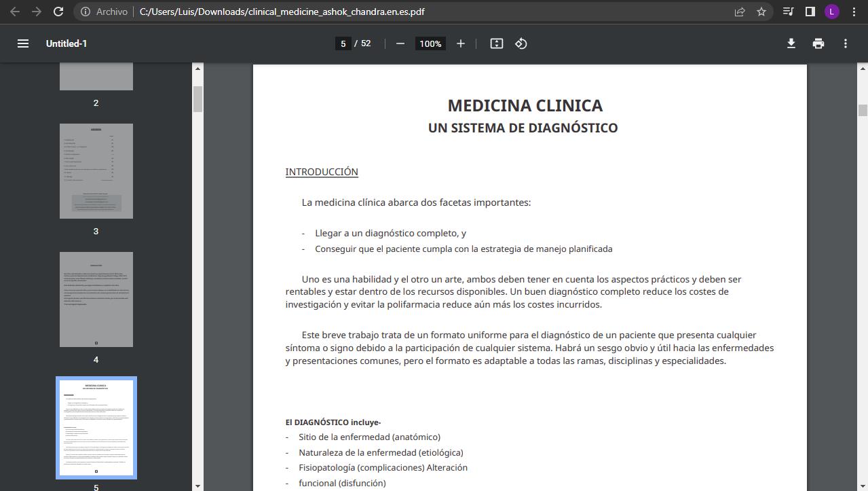
Task: Open the Chrome three-dot menu
Action: point(854,12)
